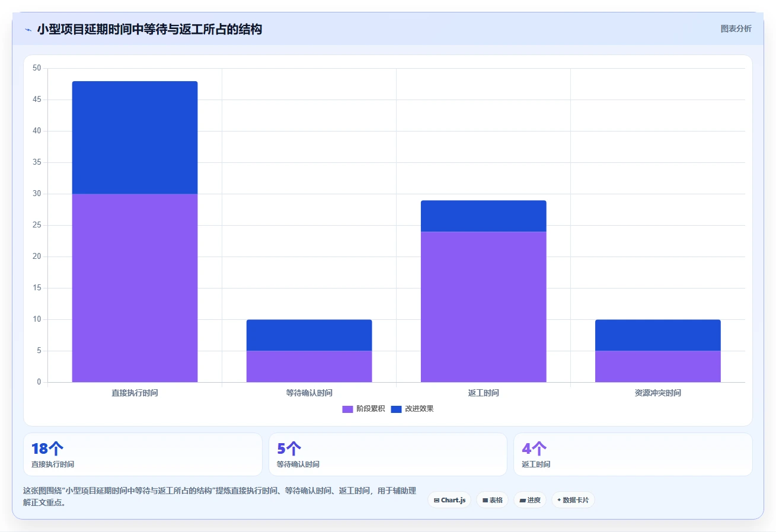Select the Chart.js tag chip
Viewport: 776px width, 532px height.
[449, 500]
